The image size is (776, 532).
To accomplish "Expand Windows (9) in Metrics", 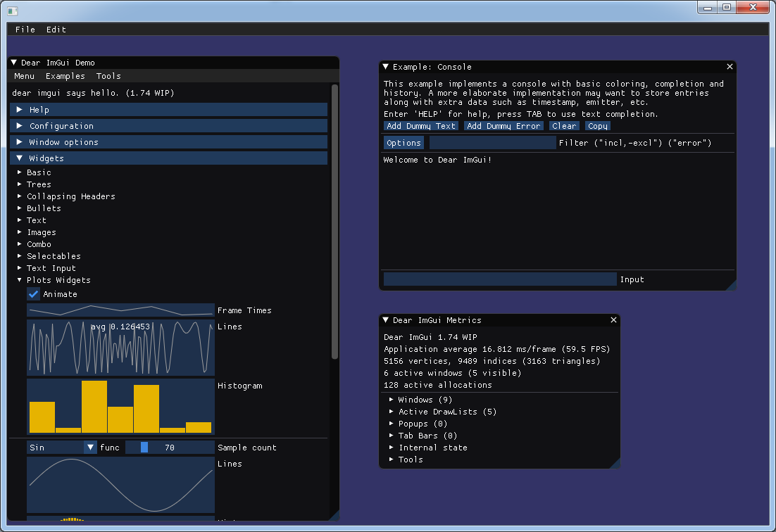I will coord(420,400).
